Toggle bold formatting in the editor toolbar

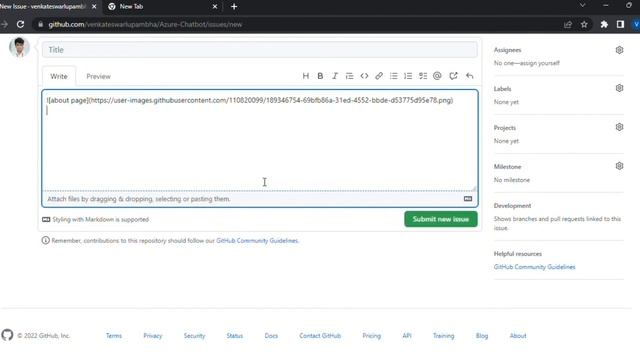click(x=320, y=76)
